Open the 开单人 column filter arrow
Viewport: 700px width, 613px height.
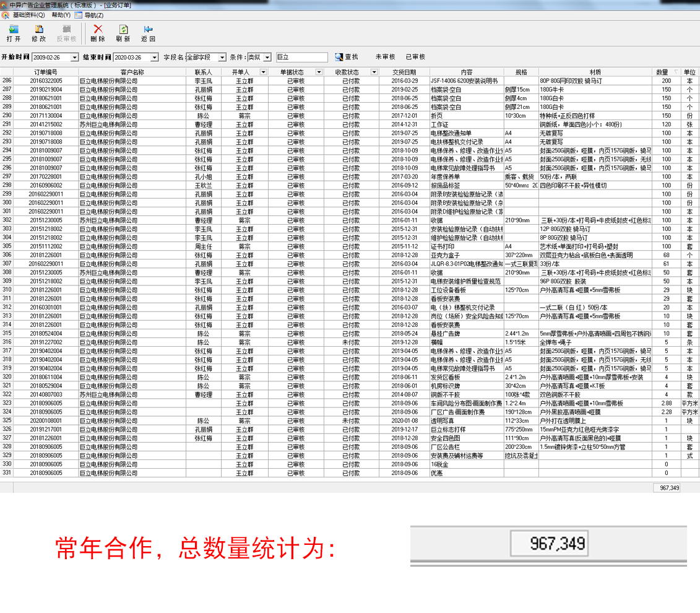(x=264, y=72)
